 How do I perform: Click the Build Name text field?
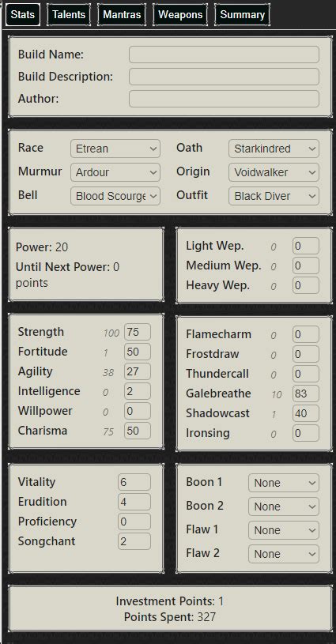(224, 55)
